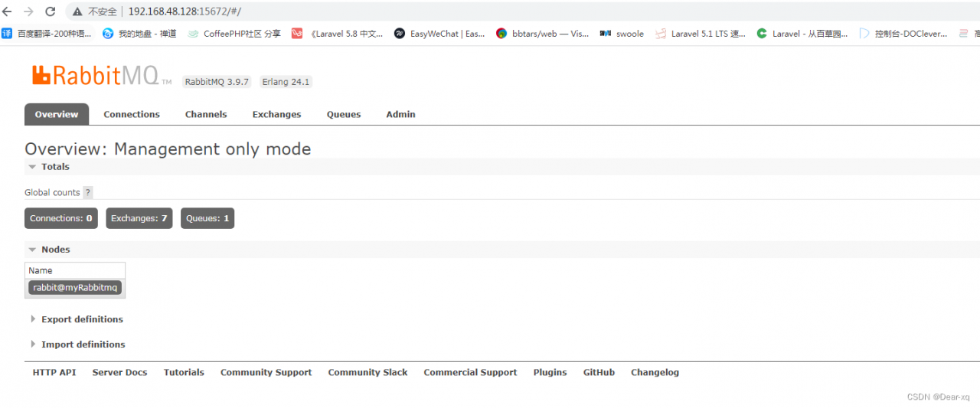Viewport: 980px width, 408px height.
Task: Open the Community Support footer link
Action: (266, 372)
